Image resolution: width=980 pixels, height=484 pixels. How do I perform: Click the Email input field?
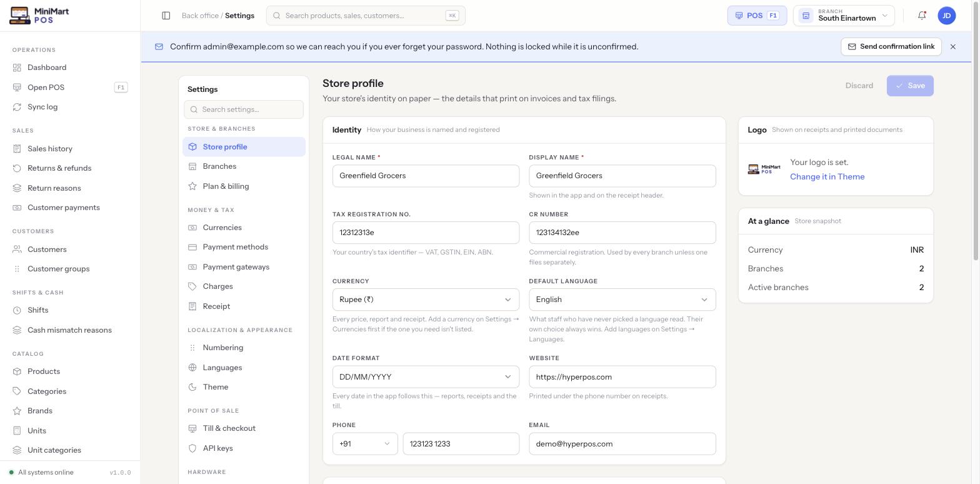(x=622, y=444)
